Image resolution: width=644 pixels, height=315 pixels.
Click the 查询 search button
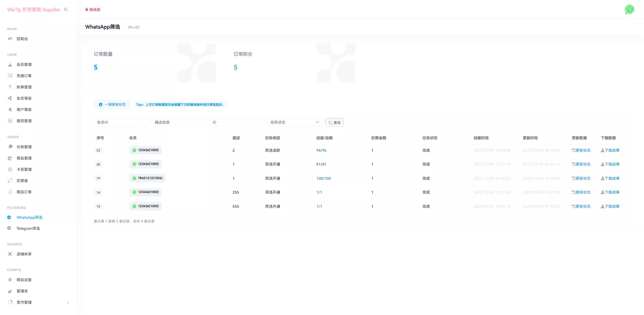[334, 123]
